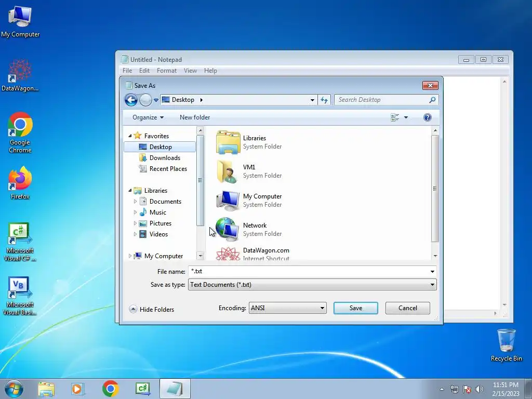Click the blue Help question mark icon

428,117
